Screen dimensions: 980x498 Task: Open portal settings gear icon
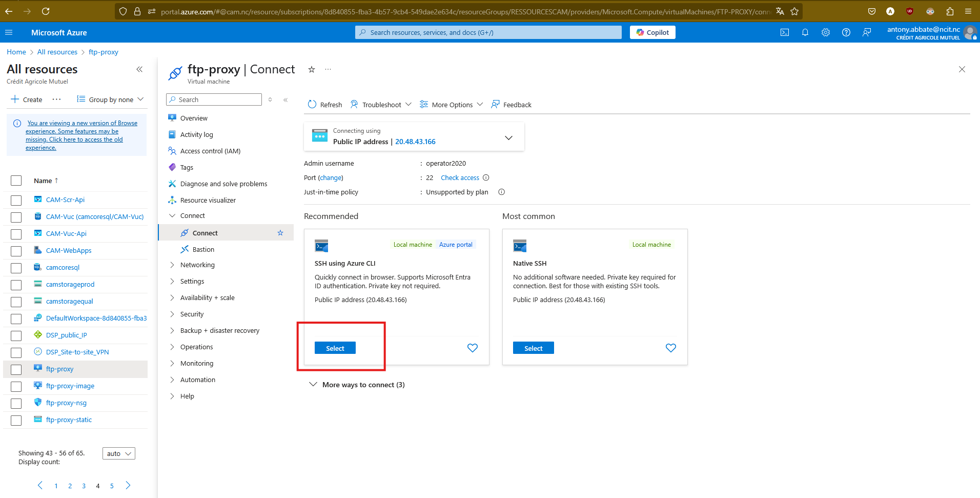coord(825,32)
